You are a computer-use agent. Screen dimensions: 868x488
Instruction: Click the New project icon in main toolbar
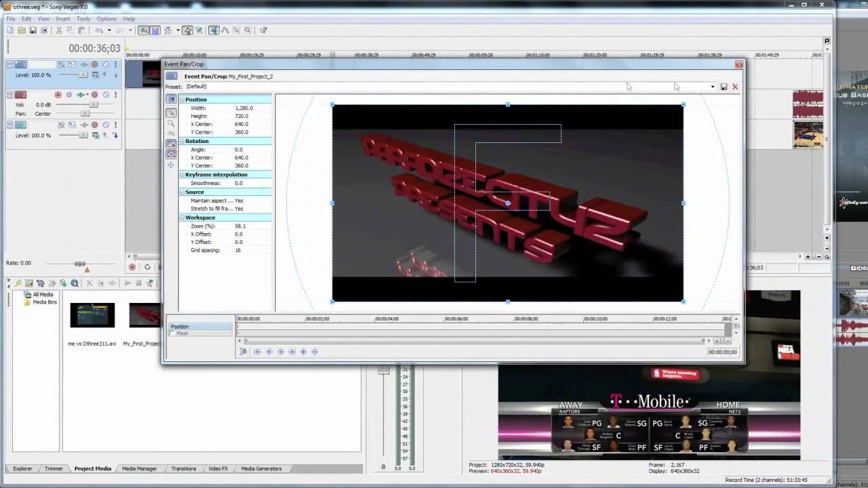pos(9,30)
